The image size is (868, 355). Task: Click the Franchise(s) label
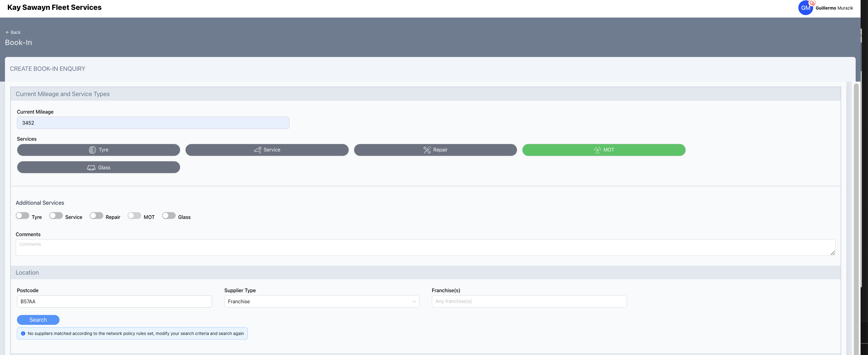[446, 290]
